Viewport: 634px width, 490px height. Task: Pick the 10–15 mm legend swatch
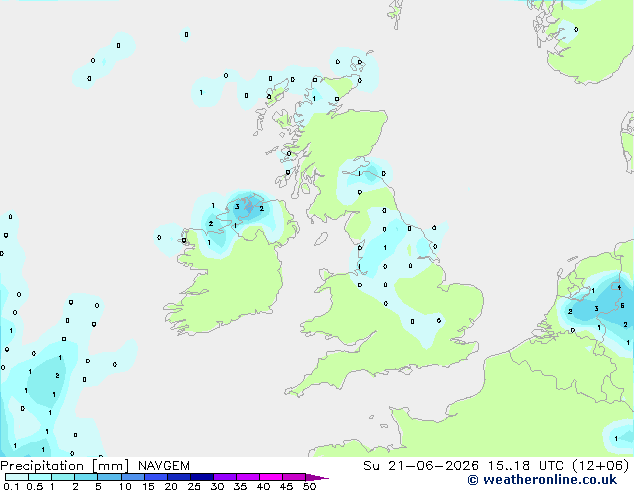pyautogui.click(x=132, y=477)
